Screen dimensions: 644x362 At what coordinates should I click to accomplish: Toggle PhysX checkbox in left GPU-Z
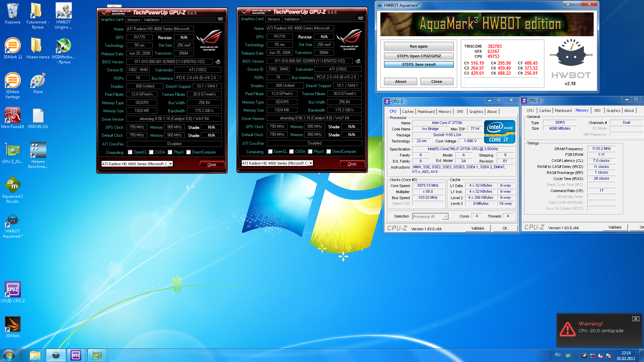tap(170, 152)
